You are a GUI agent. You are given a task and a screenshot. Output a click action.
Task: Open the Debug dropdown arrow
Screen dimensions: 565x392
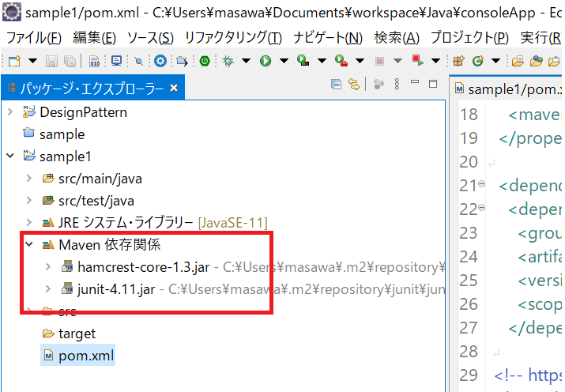tap(246, 61)
